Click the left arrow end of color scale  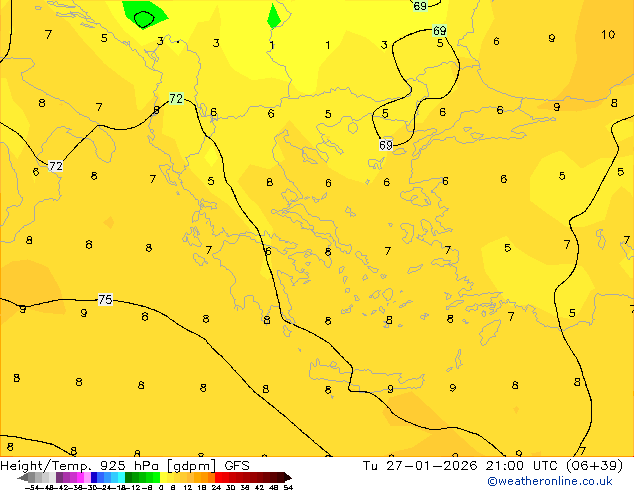point(23,477)
